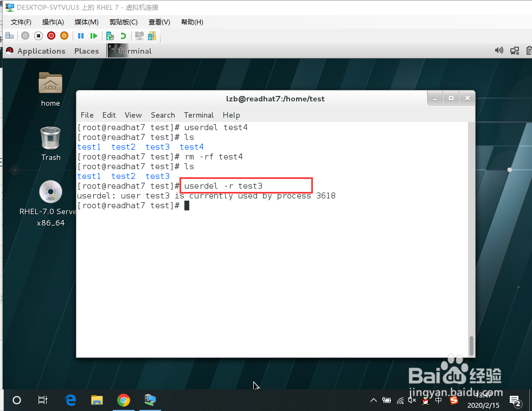Image resolution: width=532 pixels, height=411 pixels.
Task: Open File Explorer from the taskbar
Action: tap(97, 400)
